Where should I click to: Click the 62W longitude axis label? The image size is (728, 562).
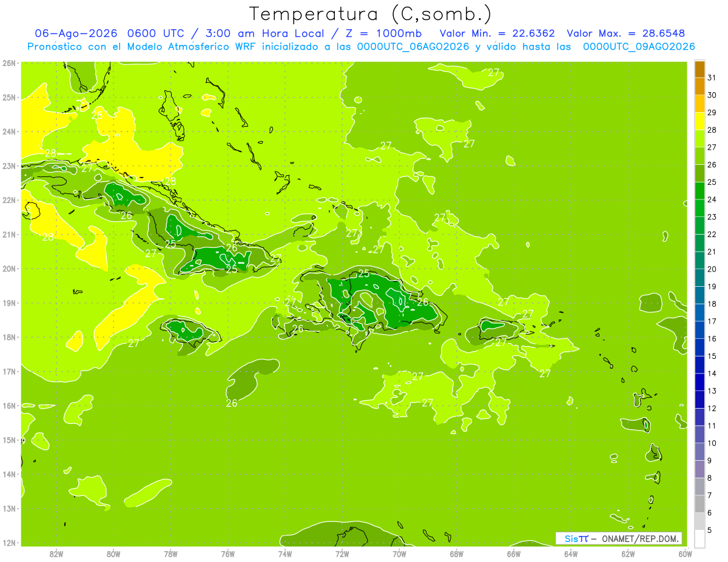tap(629, 554)
